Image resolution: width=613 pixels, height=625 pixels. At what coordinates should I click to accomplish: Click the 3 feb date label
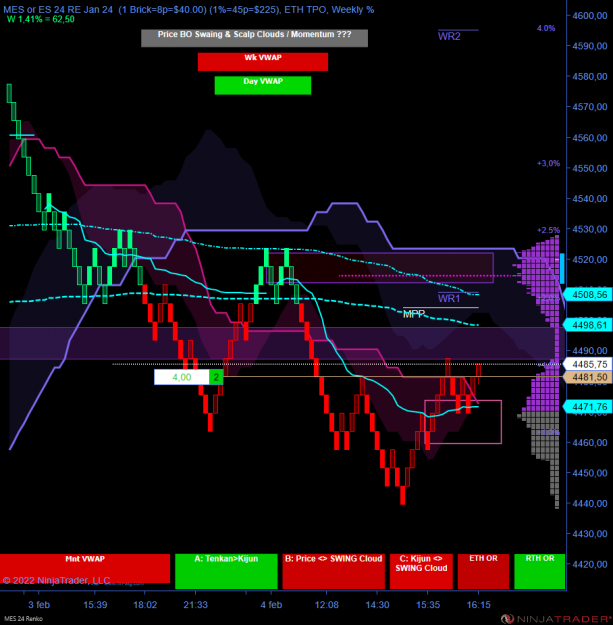click(x=39, y=605)
